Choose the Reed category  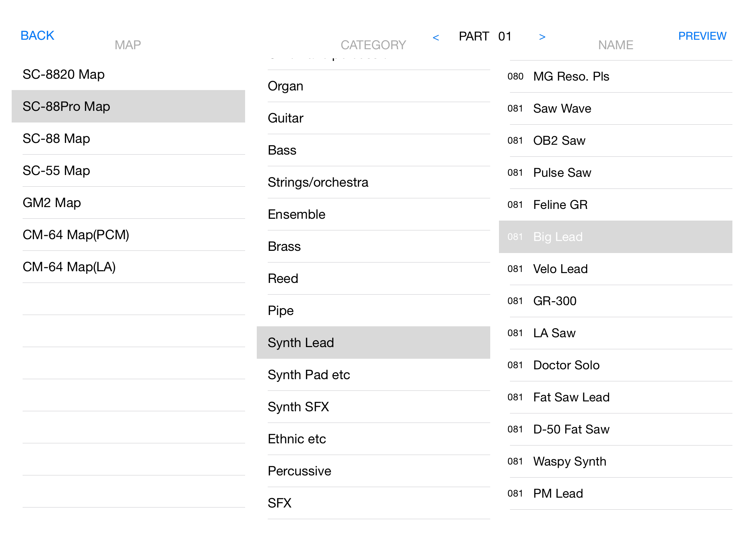[373, 279]
